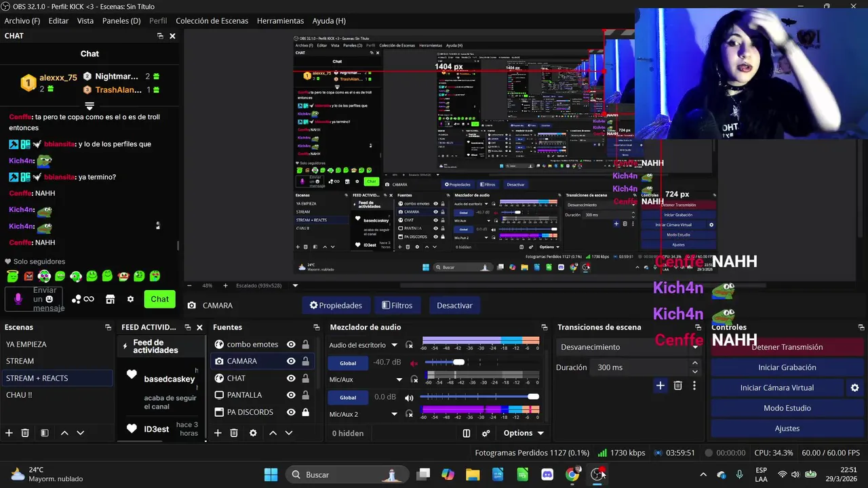The height and width of the screenshot is (488, 868).
Task: Open transition properties three-dot menu
Action: tap(694, 386)
